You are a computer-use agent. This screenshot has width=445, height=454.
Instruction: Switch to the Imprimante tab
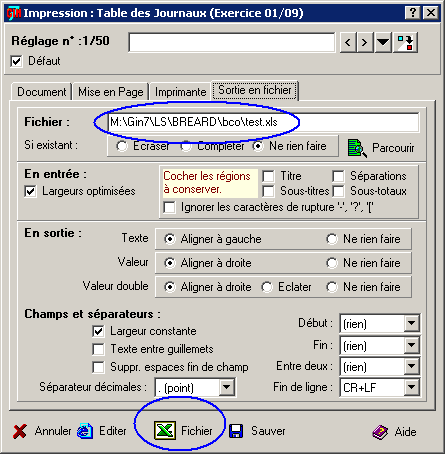[x=180, y=92]
